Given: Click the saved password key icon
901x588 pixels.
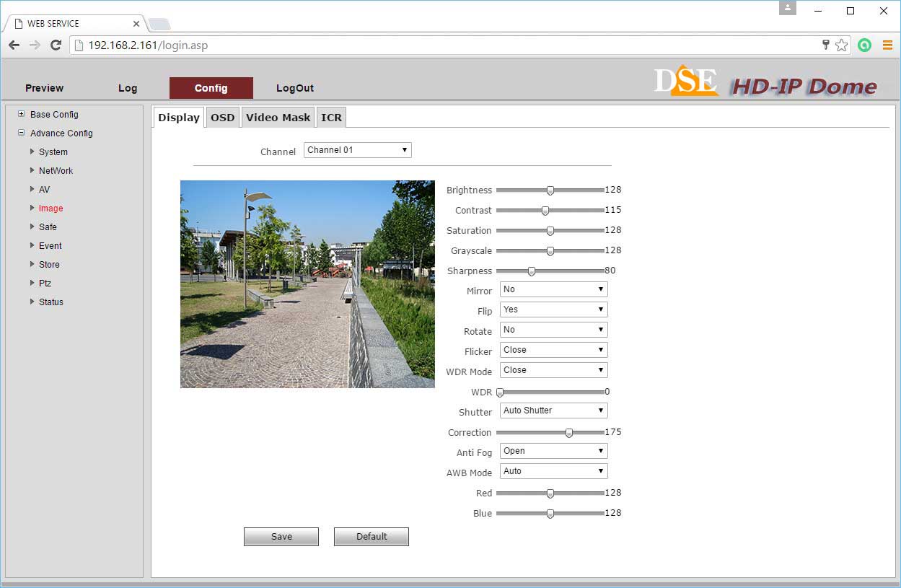Looking at the screenshot, I should point(826,45).
